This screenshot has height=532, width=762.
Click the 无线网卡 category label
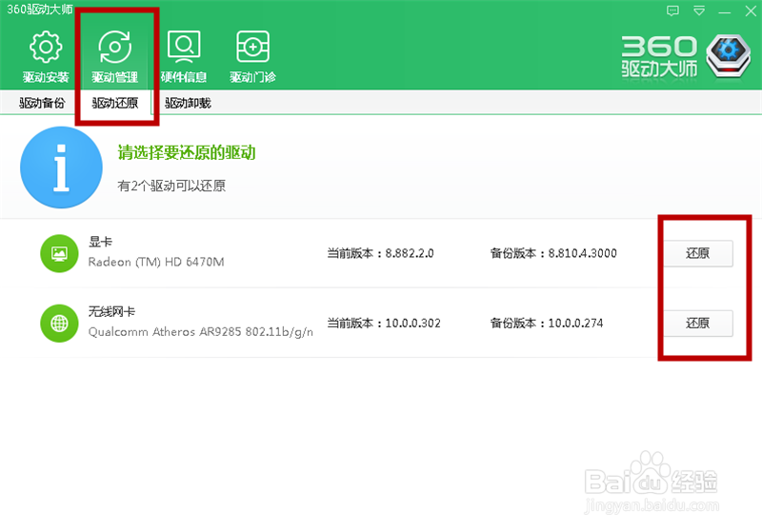click(x=111, y=311)
